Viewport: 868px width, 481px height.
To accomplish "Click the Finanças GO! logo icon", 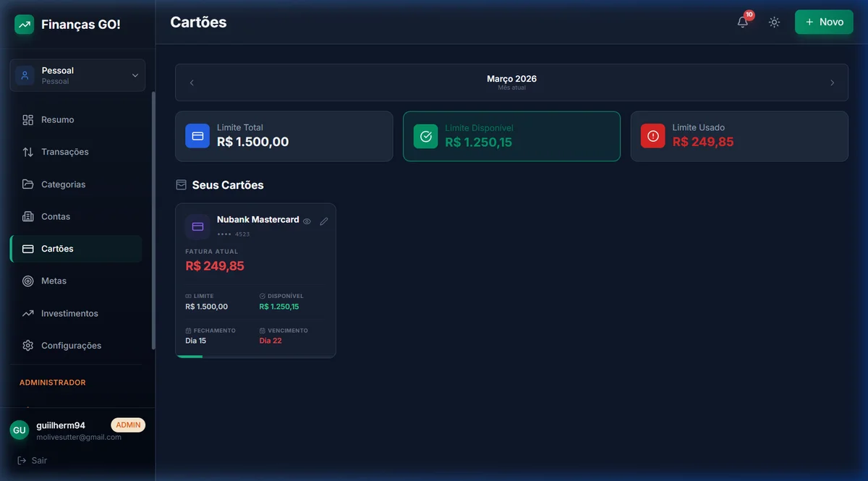I will click(x=25, y=25).
